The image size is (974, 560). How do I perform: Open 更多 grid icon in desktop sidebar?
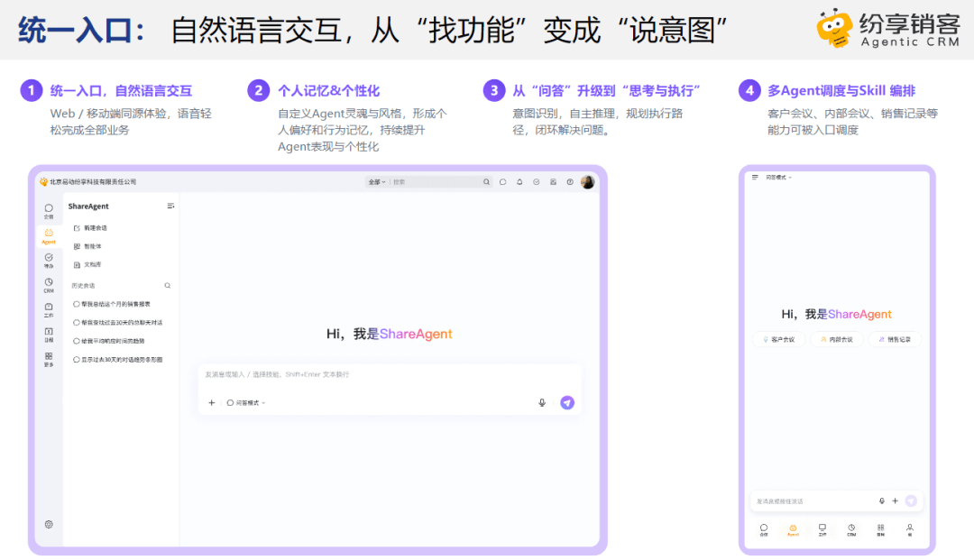49,359
